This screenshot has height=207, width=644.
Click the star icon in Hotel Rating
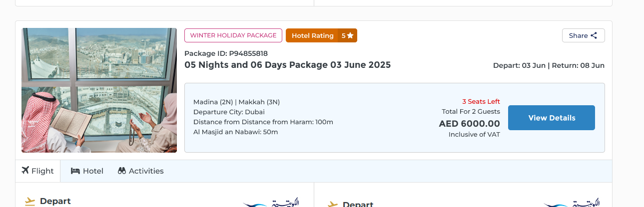[350, 35]
